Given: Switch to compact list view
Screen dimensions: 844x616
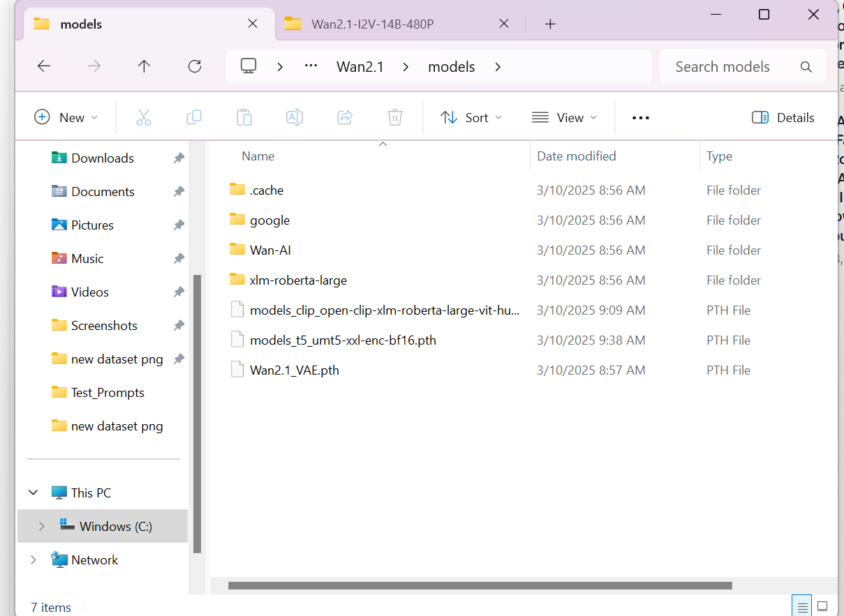Looking at the screenshot, I should click(x=801, y=606).
